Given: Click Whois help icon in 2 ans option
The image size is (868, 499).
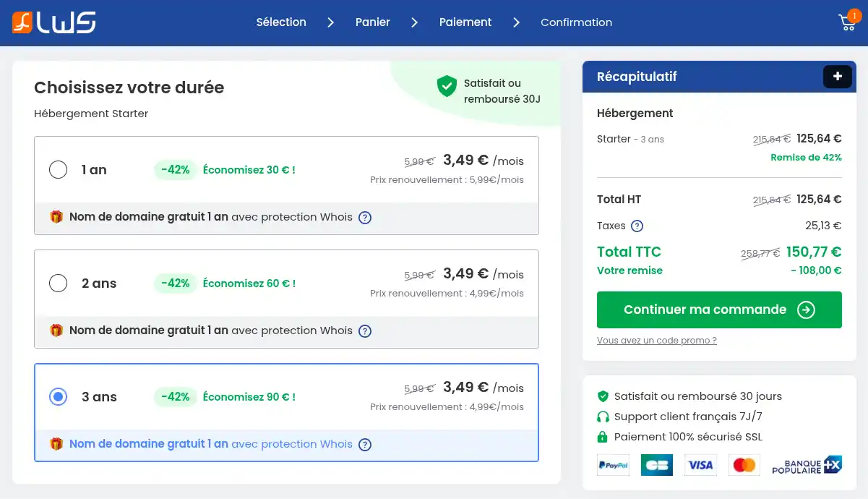Looking at the screenshot, I should point(365,330).
